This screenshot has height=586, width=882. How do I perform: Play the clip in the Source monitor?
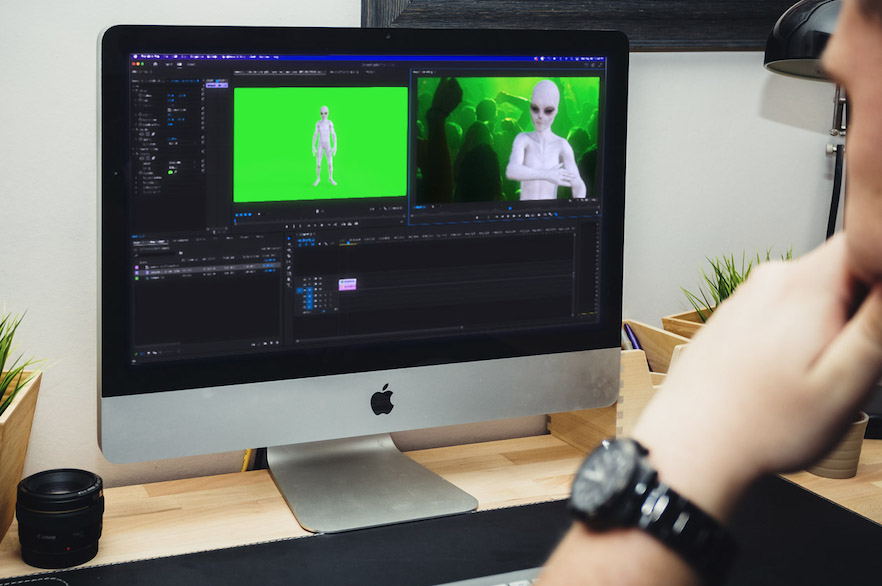322,226
